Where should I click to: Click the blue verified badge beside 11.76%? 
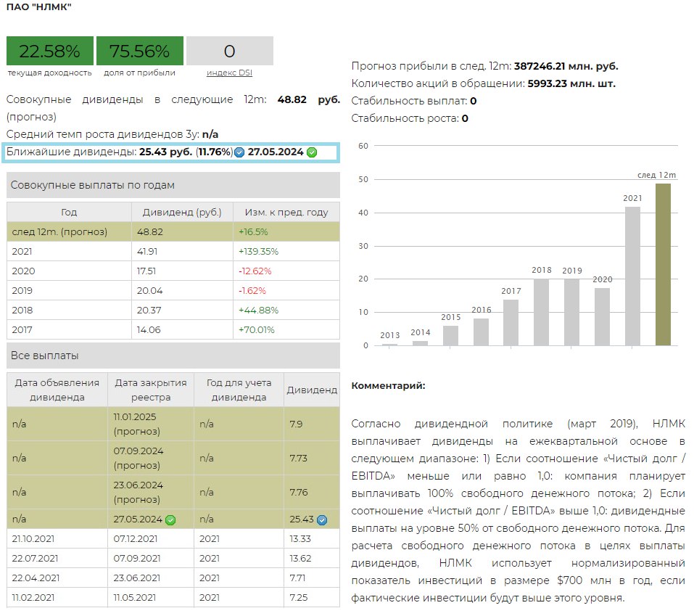(x=239, y=152)
